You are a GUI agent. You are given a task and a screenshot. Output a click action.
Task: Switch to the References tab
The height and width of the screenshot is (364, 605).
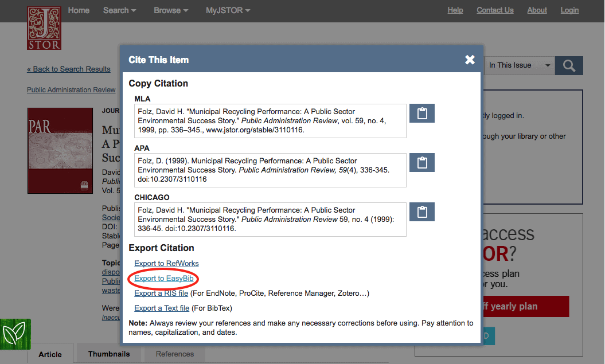point(174,354)
